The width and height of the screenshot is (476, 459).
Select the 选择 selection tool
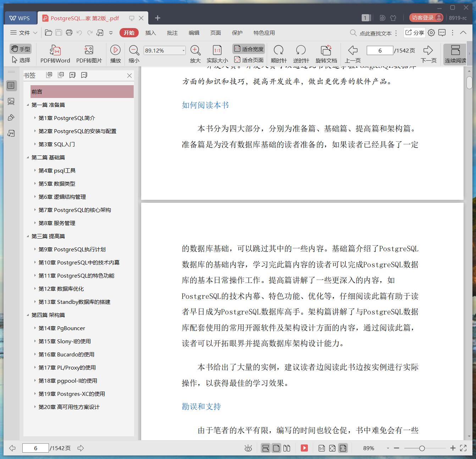point(21,60)
